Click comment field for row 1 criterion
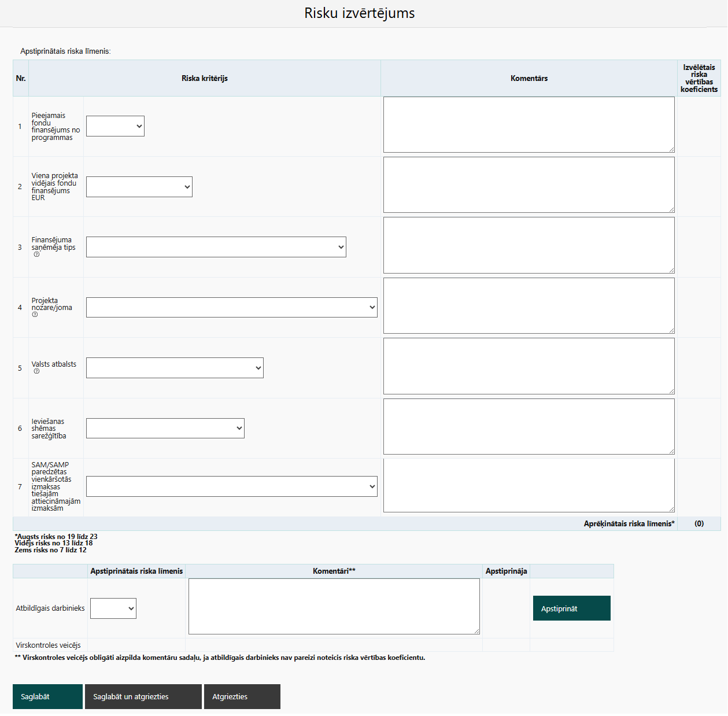 [x=529, y=124]
